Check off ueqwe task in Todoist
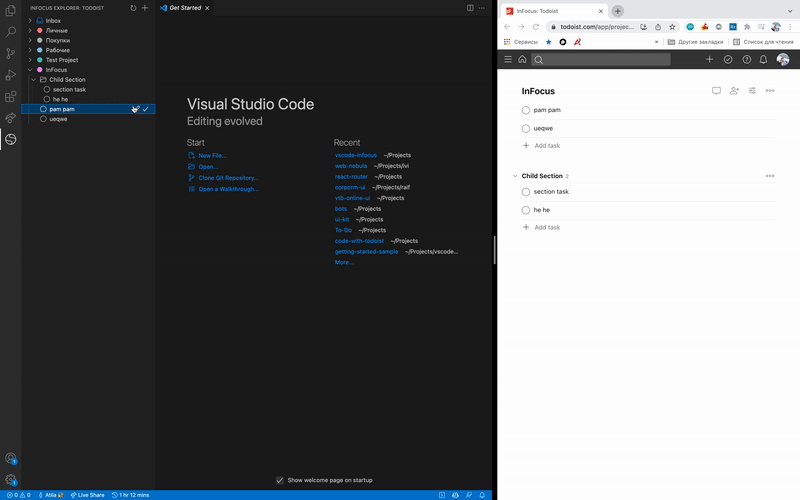This screenshot has width=800, height=500. [526, 129]
